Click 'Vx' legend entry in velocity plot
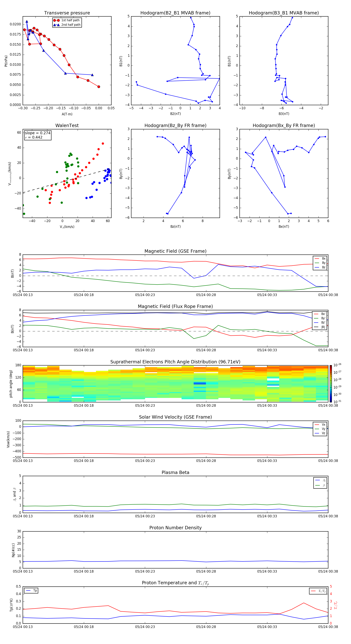This screenshot has height=644, width=351. pos(320,424)
